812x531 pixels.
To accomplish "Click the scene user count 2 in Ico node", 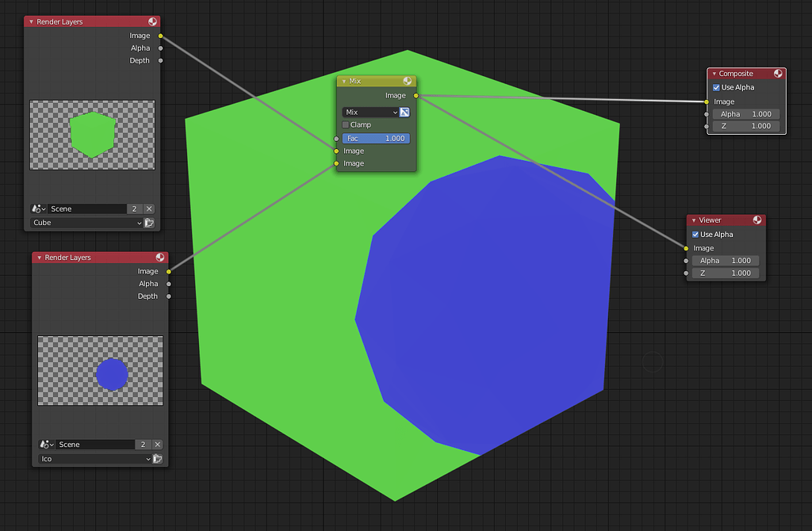I will 143,445.
